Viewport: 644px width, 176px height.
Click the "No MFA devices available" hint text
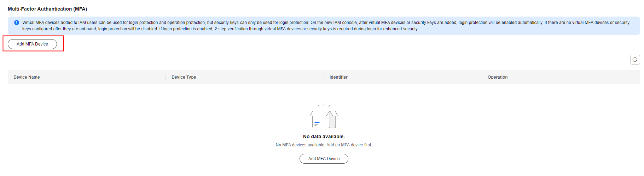click(300, 145)
